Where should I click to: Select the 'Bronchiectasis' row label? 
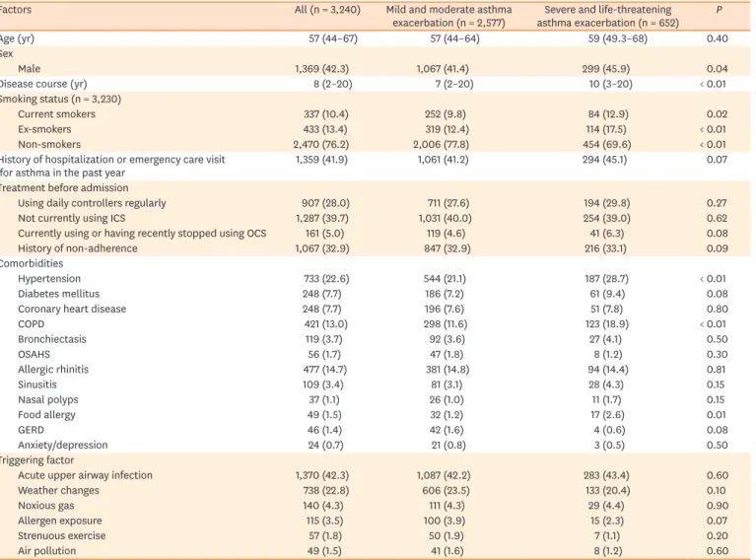[x=51, y=339]
